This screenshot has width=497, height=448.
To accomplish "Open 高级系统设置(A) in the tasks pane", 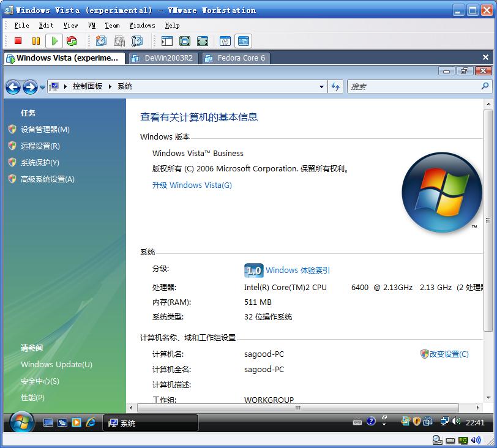I will point(48,179).
